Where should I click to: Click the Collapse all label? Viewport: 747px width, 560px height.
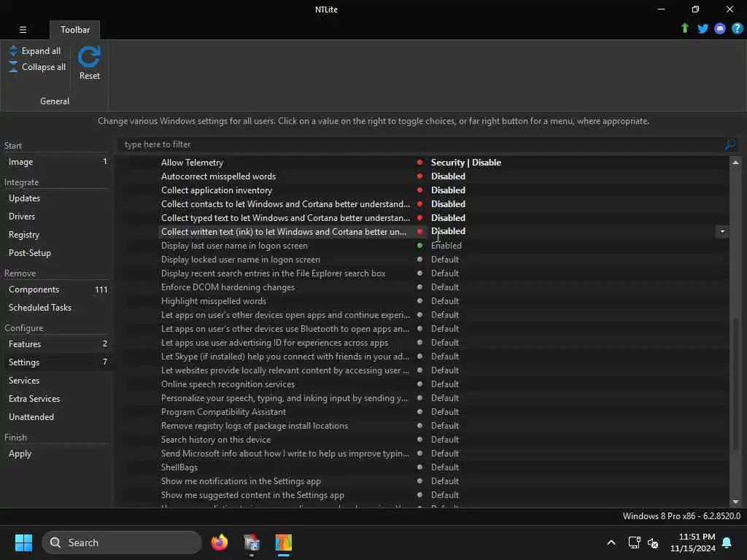(x=44, y=67)
